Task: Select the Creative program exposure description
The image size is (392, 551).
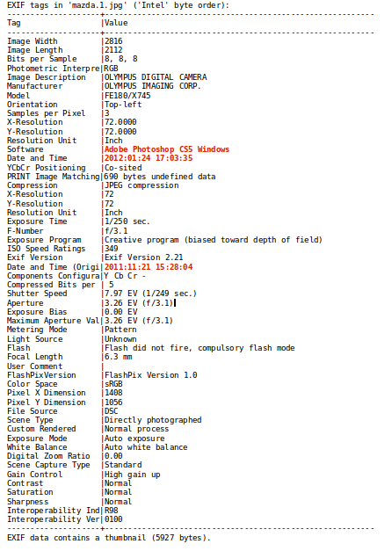Action: coord(213,240)
